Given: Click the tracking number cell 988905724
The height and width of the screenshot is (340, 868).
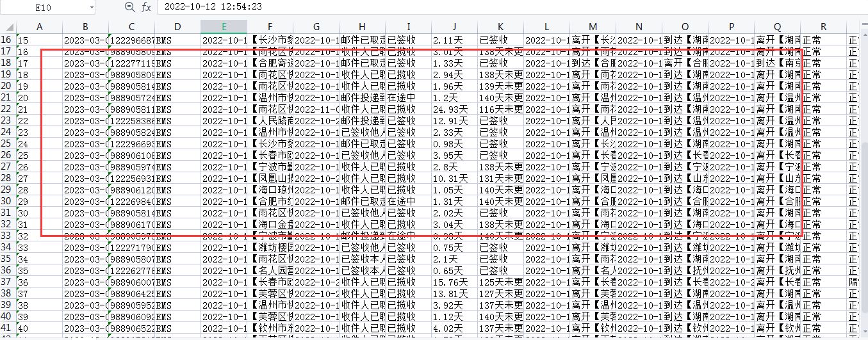Looking at the screenshot, I should tap(131, 97).
